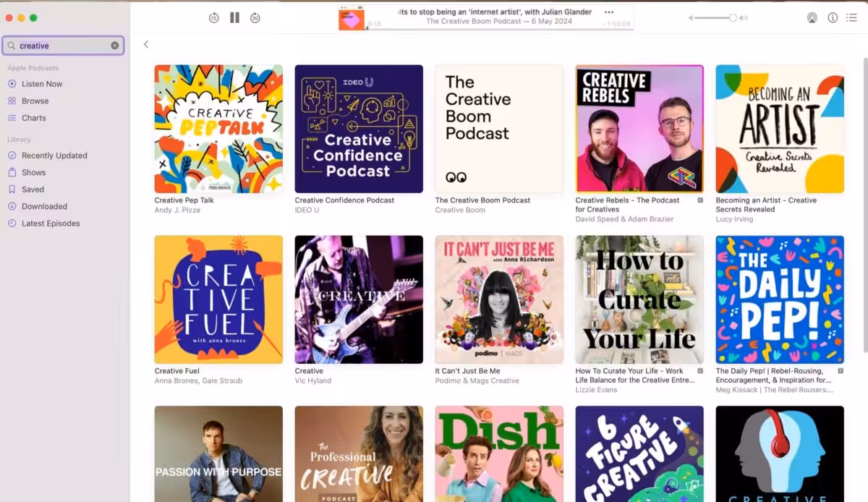The width and height of the screenshot is (868, 502).
Task: Show Recently Updated library items
Action: point(54,156)
